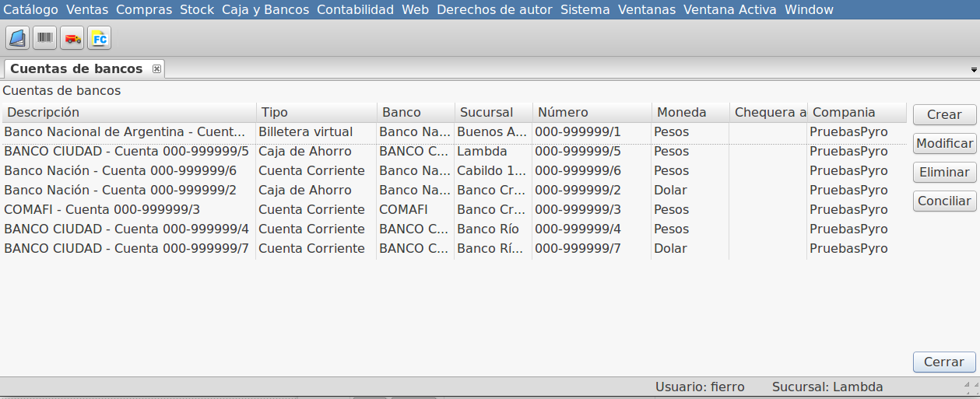980x399 pixels.
Task: Select the COMAFI - Cuenta 000-999999/3 row
Action: 454,209
